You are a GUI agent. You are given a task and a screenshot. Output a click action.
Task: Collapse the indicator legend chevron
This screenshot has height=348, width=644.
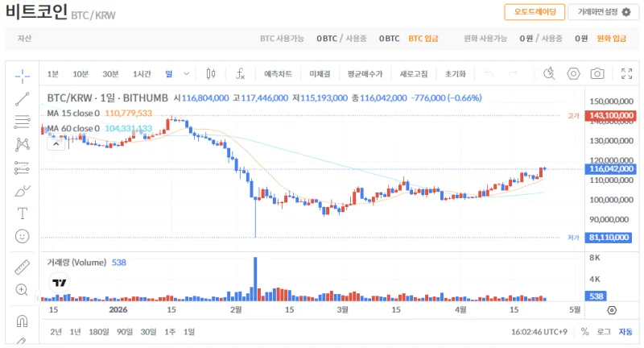(x=56, y=144)
